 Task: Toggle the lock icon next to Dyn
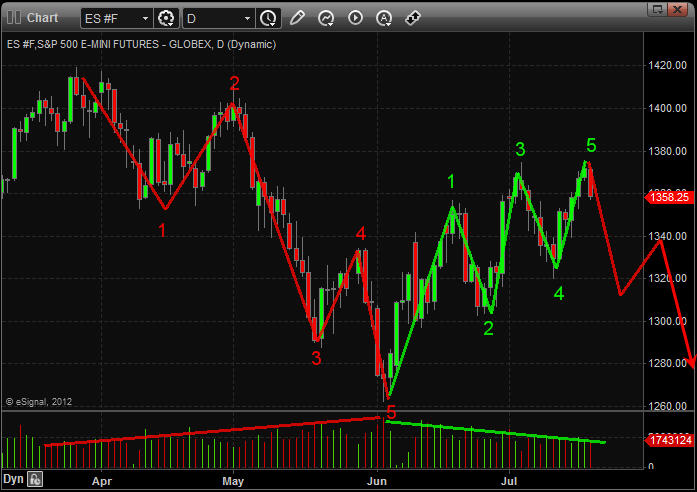pos(35,480)
